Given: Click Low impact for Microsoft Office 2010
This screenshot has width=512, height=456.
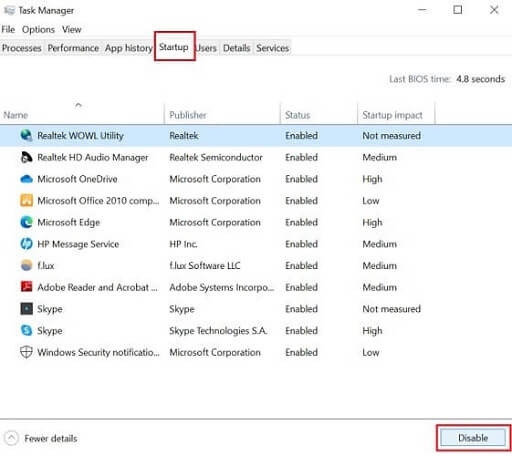Looking at the screenshot, I should (x=371, y=201).
